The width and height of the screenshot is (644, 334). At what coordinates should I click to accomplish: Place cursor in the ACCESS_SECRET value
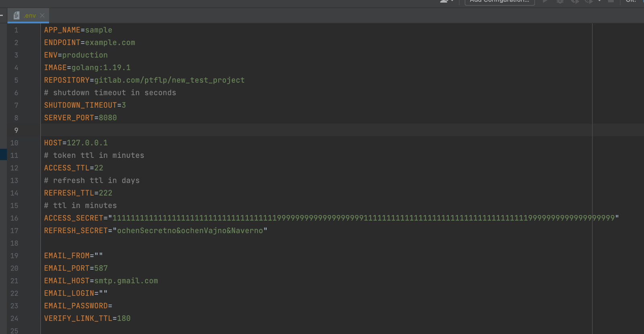362,218
